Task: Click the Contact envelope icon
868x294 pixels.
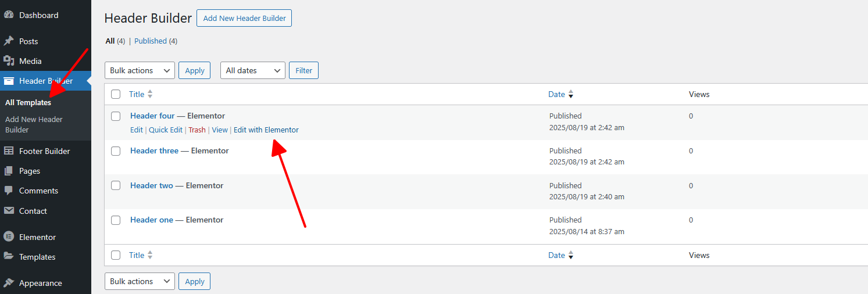Action: 9,211
